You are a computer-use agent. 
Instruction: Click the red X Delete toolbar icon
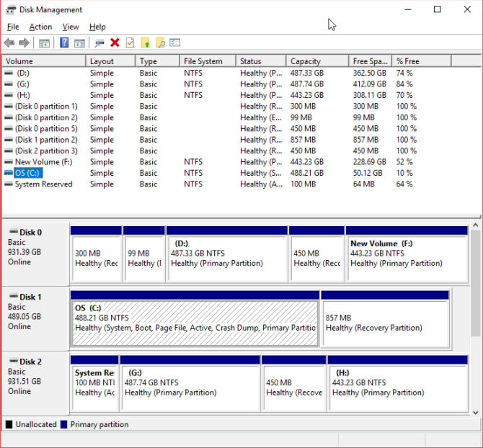click(115, 43)
